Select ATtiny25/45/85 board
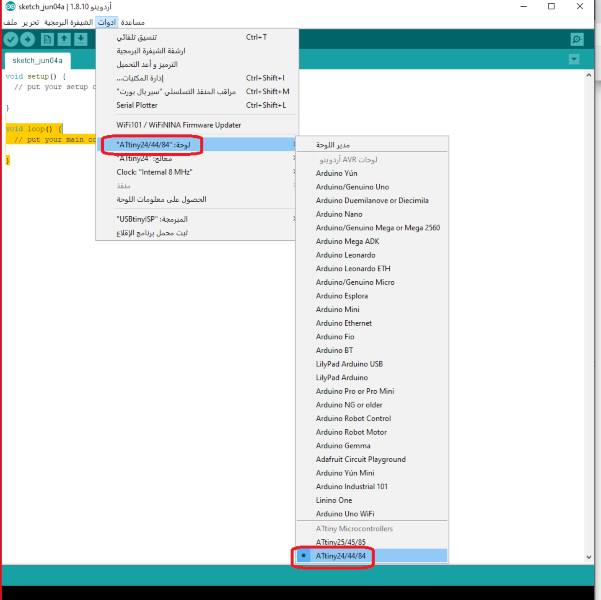The width and height of the screenshot is (601, 600). pos(372,542)
